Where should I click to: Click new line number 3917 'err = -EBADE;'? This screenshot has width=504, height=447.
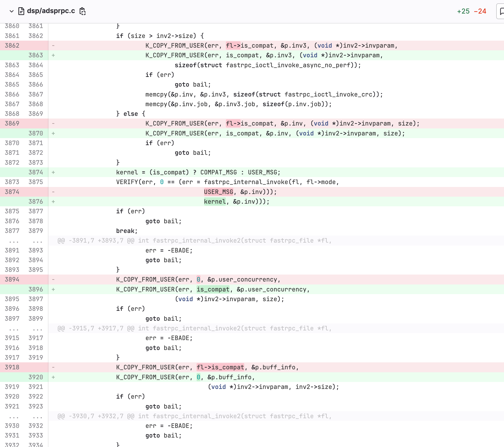pos(36,338)
